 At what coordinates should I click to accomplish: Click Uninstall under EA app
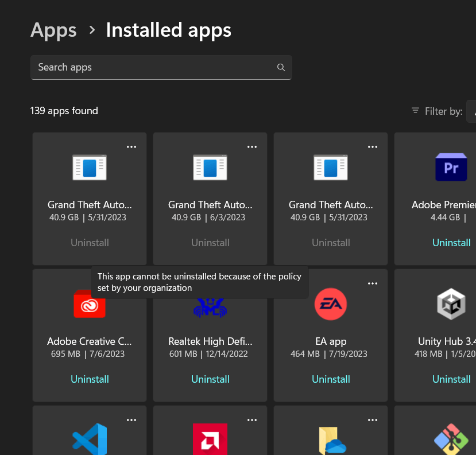click(331, 379)
